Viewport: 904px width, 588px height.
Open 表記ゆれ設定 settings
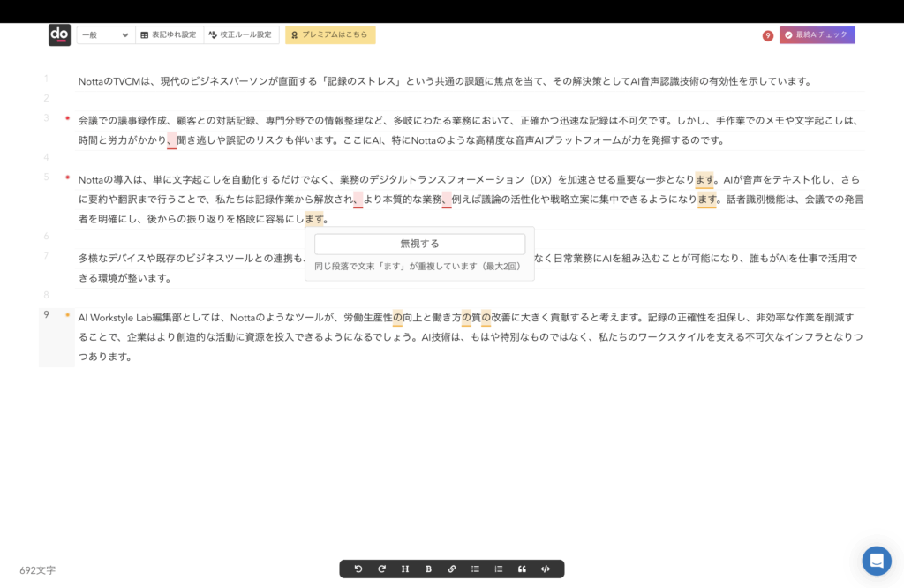pos(169,35)
